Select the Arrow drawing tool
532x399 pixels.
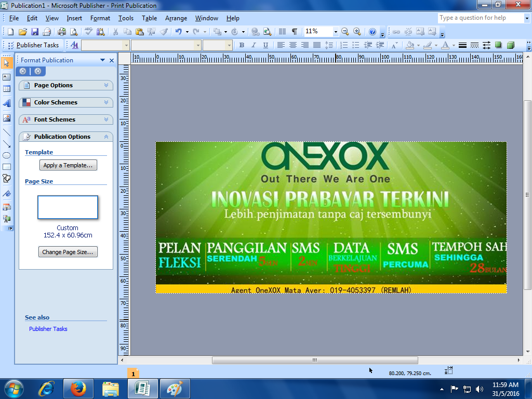(6, 144)
